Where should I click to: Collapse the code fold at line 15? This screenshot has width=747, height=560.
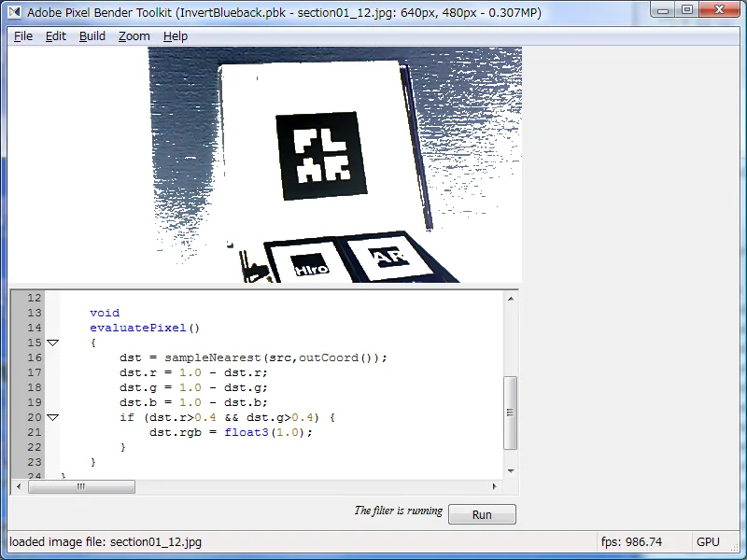53,343
